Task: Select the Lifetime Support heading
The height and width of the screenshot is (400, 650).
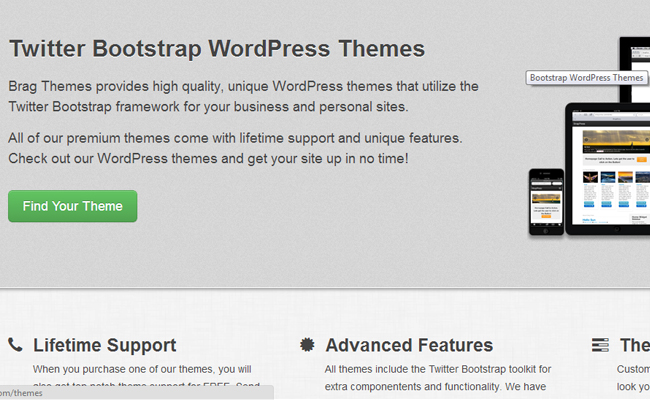Action: tap(104, 345)
